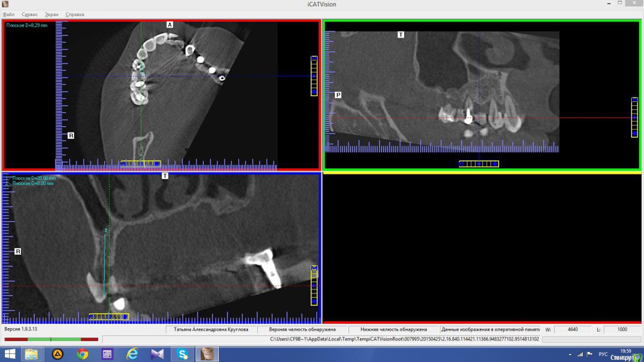The height and width of the screenshot is (362, 644).
Task: Click the iCATVision icon in the title bar
Action: [x=5, y=4]
